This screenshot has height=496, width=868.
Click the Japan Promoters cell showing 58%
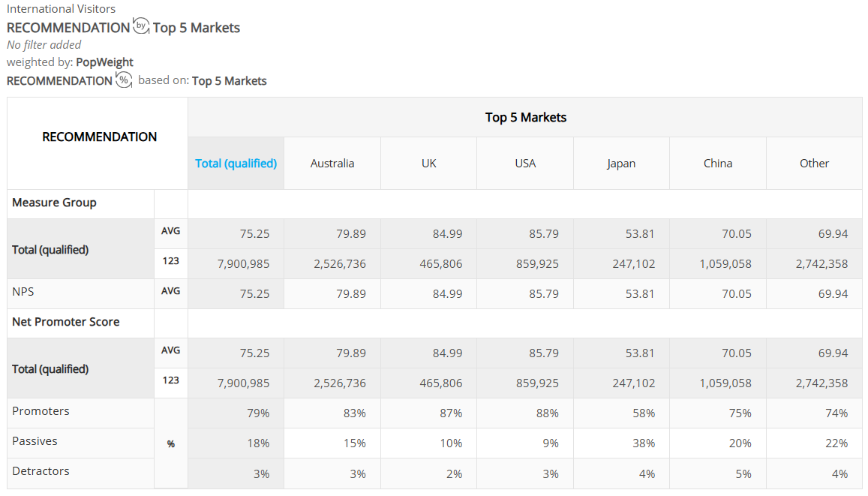coord(621,413)
